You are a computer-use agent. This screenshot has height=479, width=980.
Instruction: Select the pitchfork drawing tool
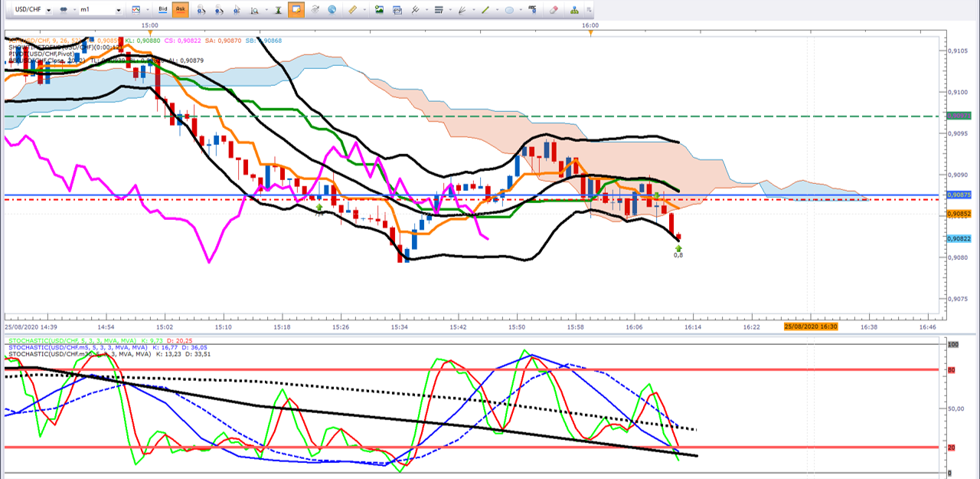(415, 10)
